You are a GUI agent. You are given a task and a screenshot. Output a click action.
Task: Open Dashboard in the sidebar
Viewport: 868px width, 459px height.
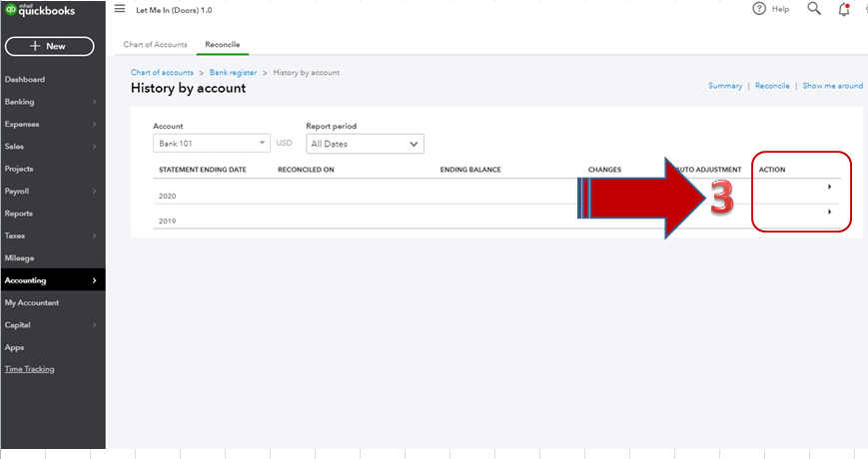(25, 79)
